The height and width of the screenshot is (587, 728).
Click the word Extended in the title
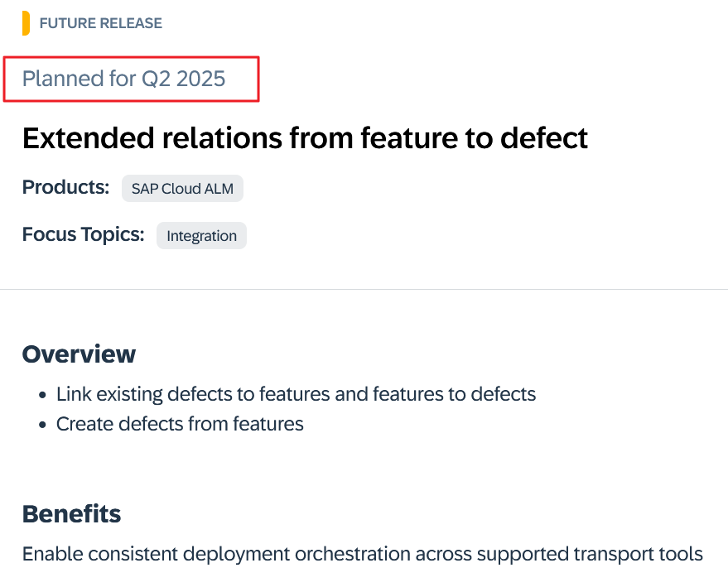87,138
